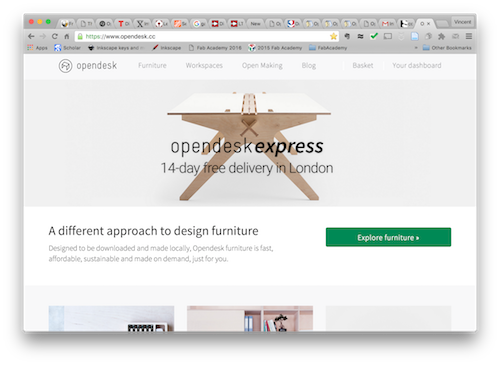Open the first product thumbnail with speaker

[111, 319]
